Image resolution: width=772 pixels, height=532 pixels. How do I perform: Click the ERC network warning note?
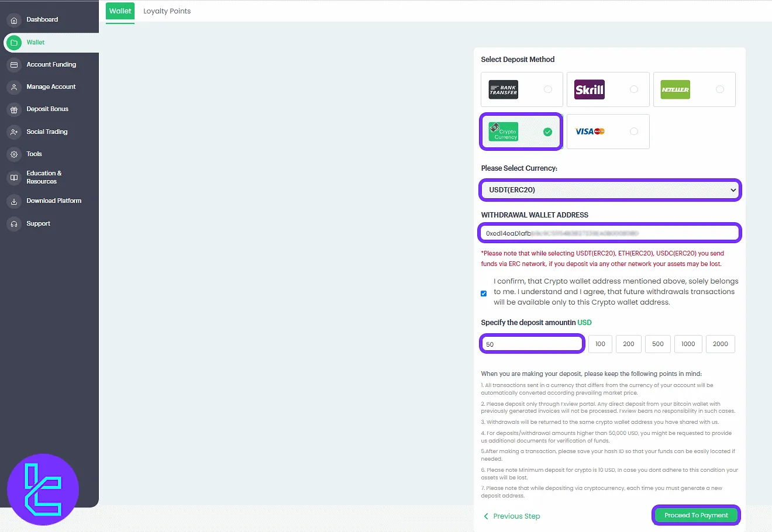[603, 258]
